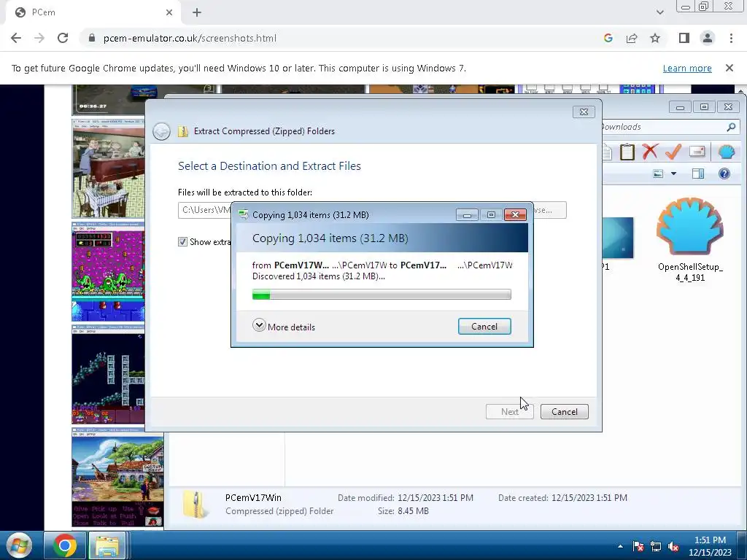The width and height of the screenshot is (747, 560).
Task: Reload the page in Chrome
Action: click(x=63, y=38)
